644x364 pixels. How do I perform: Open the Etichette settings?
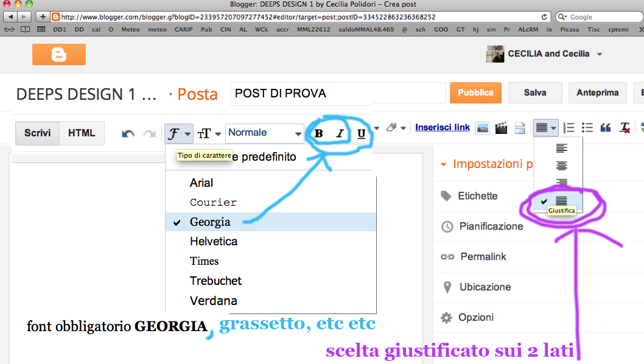(x=469, y=196)
